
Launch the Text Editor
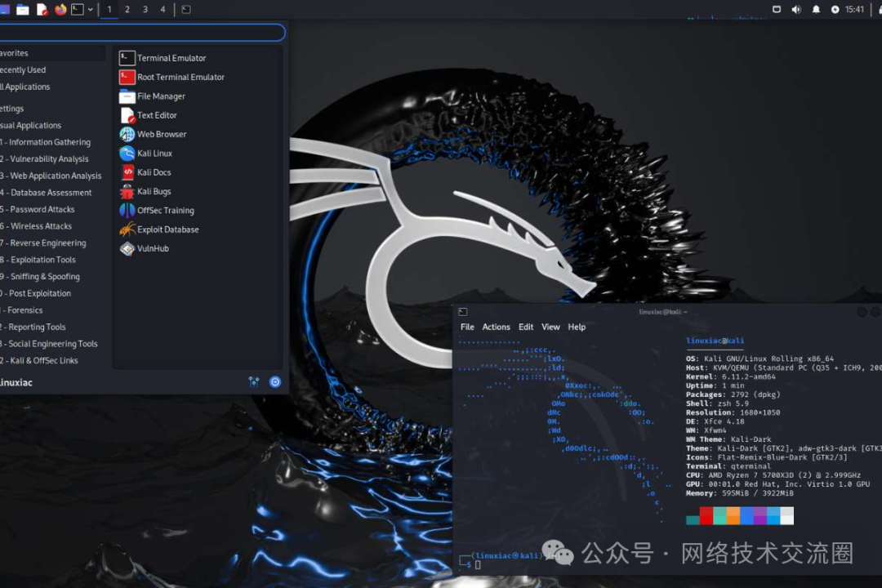click(x=155, y=114)
